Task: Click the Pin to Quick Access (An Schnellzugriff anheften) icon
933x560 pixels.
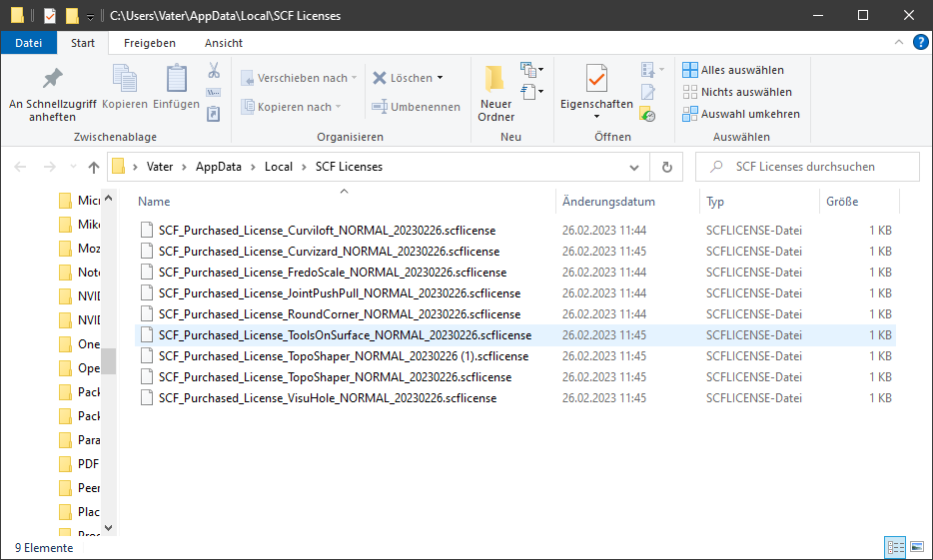Action: click(x=52, y=79)
